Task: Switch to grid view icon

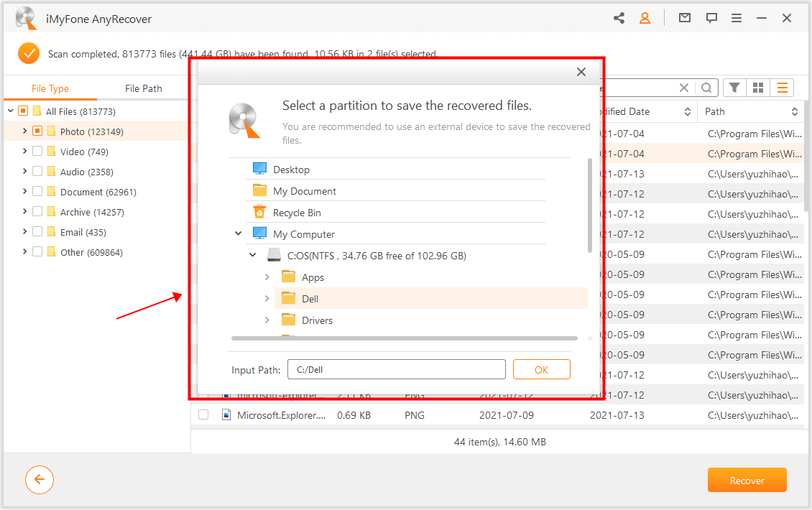Action: point(757,87)
